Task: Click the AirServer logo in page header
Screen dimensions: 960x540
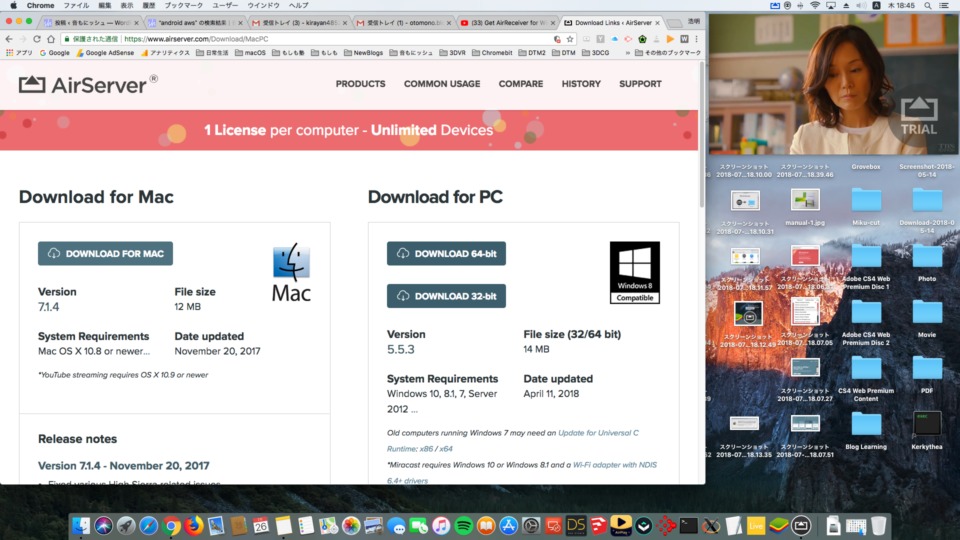Action: pyautogui.click(x=88, y=84)
